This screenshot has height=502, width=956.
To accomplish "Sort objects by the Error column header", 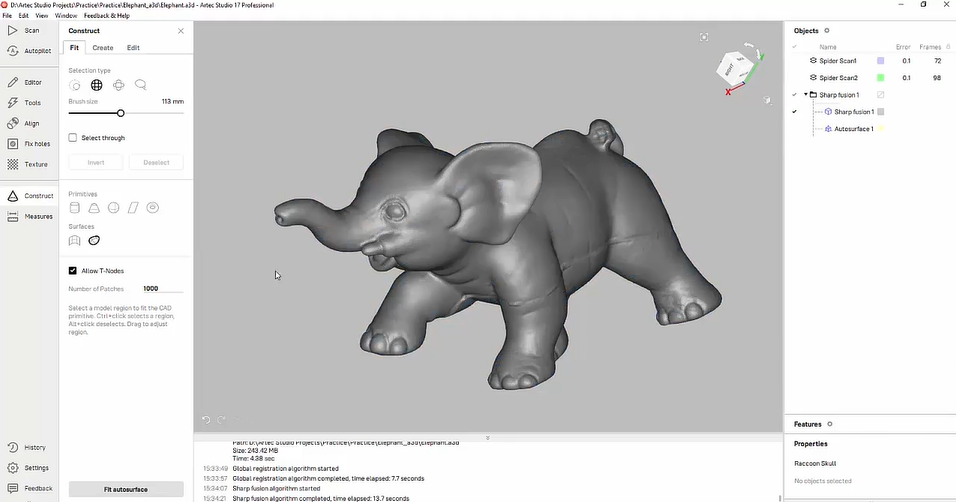I will (x=903, y=47).
